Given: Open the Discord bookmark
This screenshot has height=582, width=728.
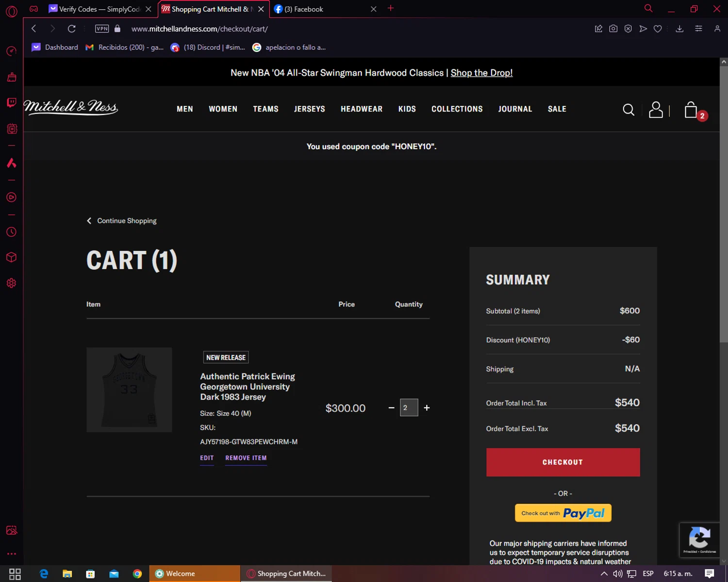Looking at the screenshot, I should 208,47.
